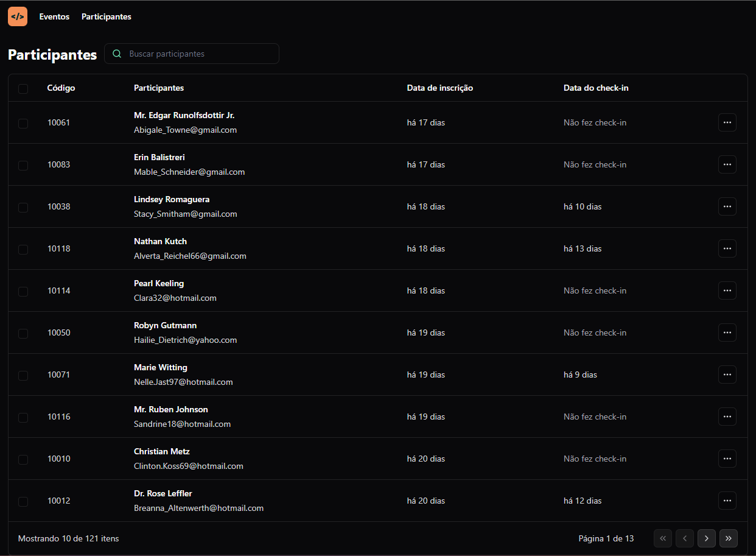
Task: Open more actions for Nathan Kutch
Action: point(727,248)
